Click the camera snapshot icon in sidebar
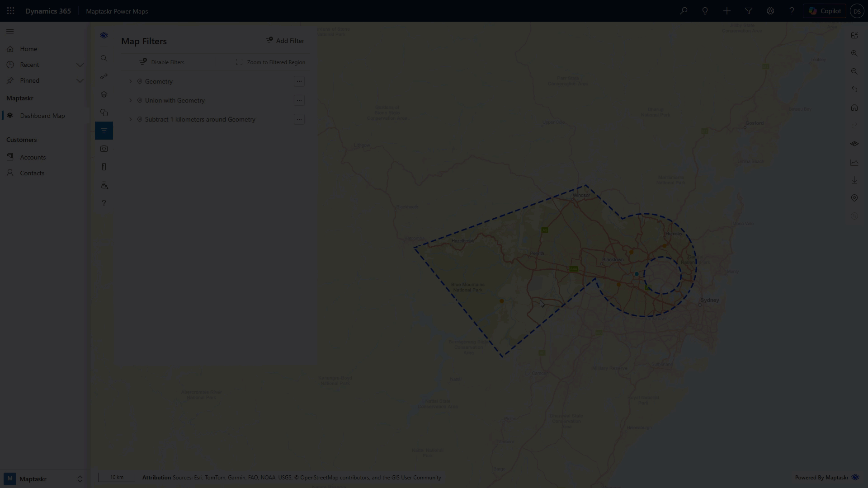This screenshot has height=488, width=868. tap(104, 149)
